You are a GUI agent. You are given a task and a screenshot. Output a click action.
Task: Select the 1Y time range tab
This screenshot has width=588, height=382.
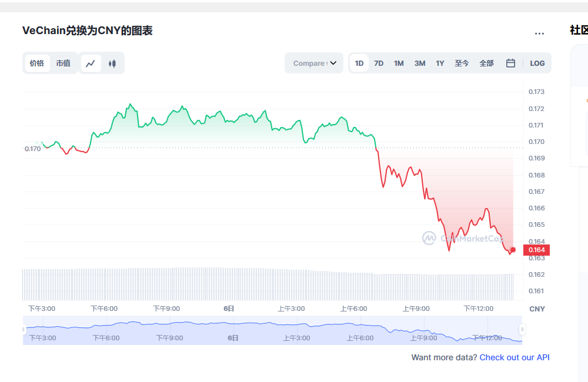[440, 63]
